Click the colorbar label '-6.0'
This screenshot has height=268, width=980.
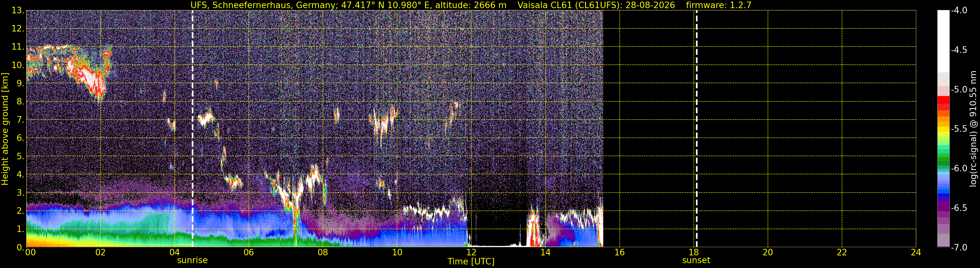coord(959,168)
